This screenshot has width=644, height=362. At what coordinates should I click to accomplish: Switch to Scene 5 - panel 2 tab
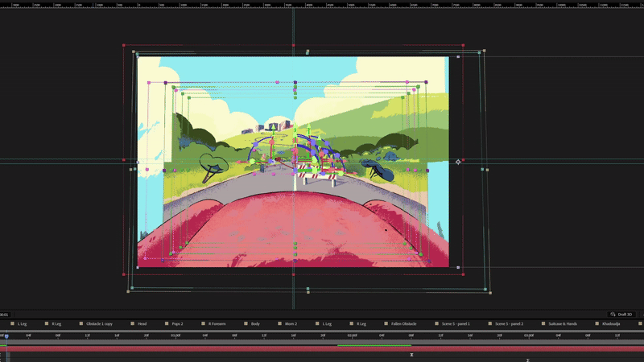(509, 324)
